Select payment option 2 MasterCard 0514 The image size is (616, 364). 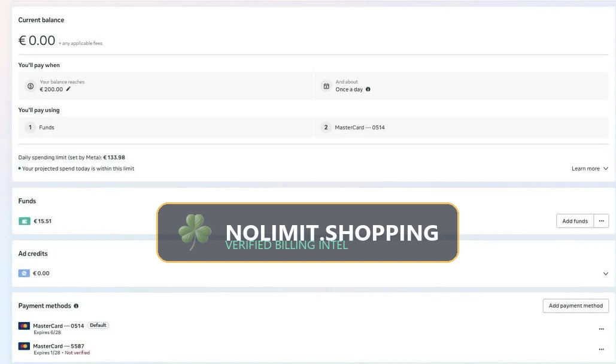(x=462, y=128)
